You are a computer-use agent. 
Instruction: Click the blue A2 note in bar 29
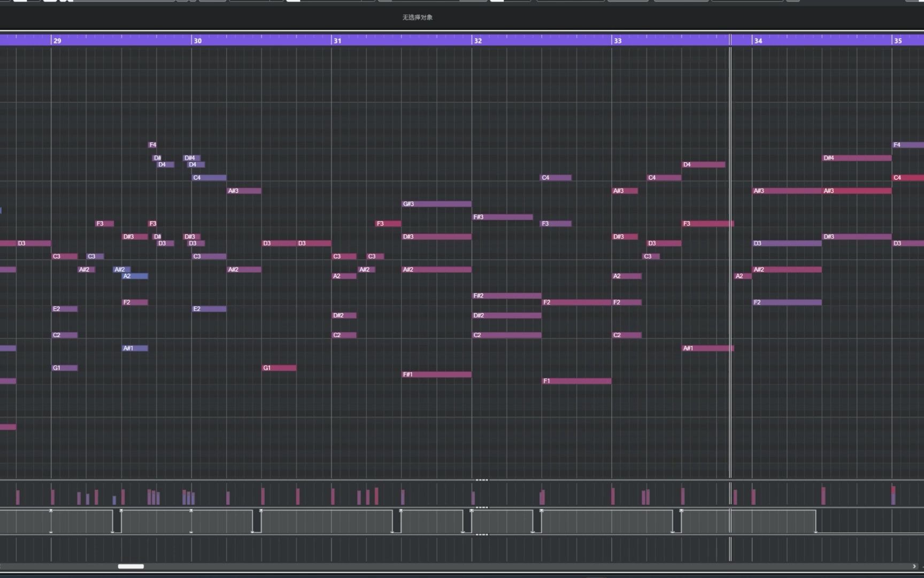point(135,276)
